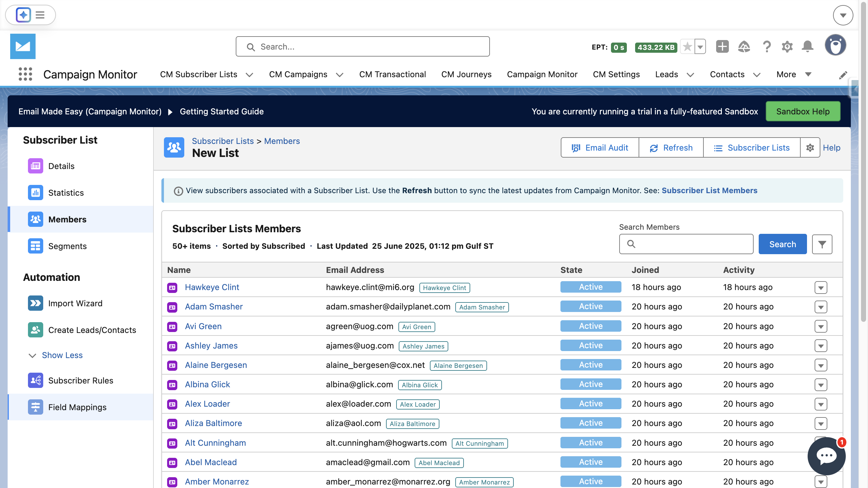
Task: Click the Subscriber Rules icon
Action: 35,380
